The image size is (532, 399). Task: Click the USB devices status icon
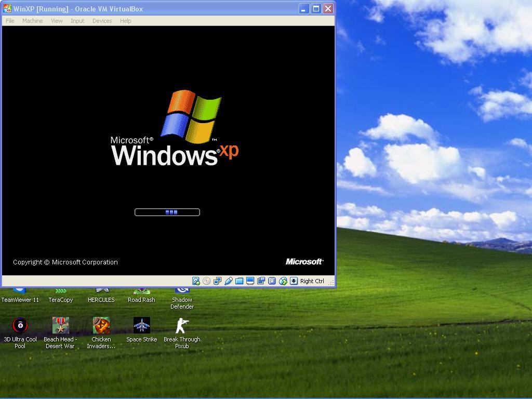pyautogui.click(x=229, y=281)
